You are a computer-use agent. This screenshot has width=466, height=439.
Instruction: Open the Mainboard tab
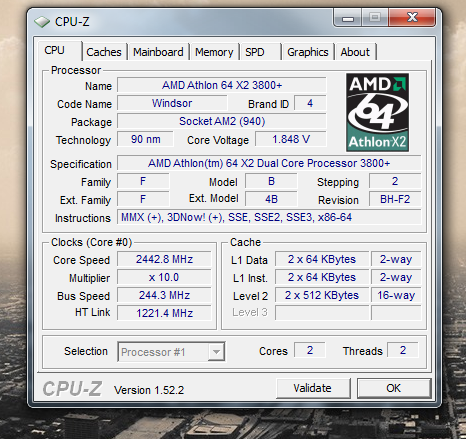(158, 52)
